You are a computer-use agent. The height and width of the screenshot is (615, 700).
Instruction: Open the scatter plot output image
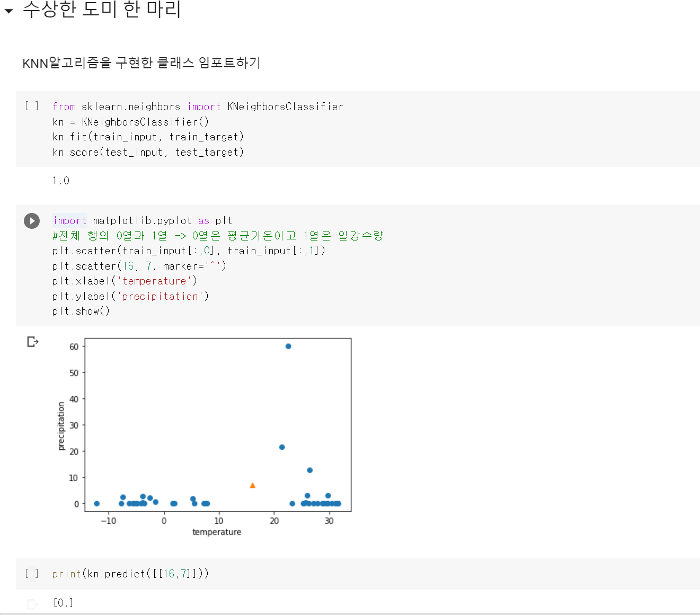pyautogui.click(x=204, y=437)
